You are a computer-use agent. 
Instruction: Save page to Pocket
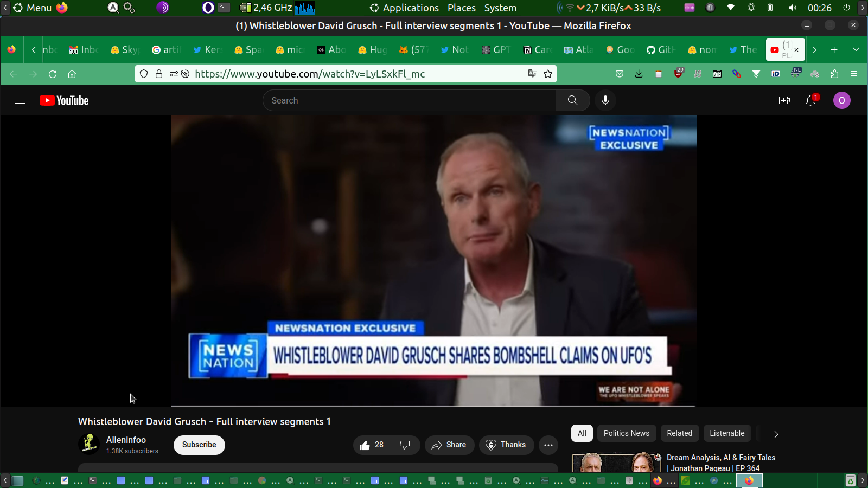click(x=620, y=74)
